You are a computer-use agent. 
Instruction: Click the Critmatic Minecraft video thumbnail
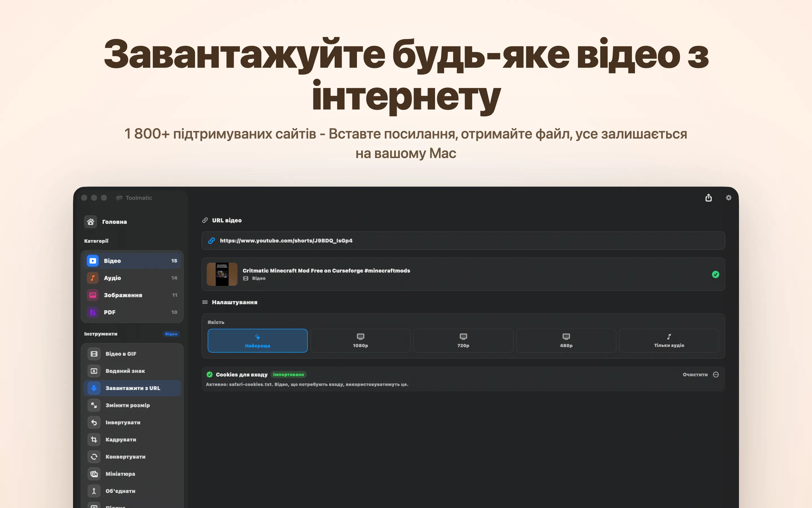coord(222,274)
